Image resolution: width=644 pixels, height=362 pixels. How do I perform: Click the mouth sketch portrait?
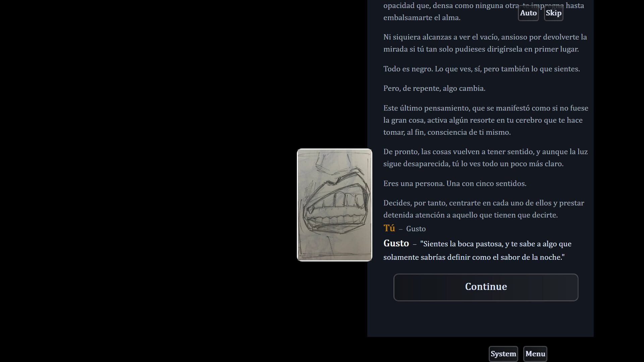tap(334, 205)
